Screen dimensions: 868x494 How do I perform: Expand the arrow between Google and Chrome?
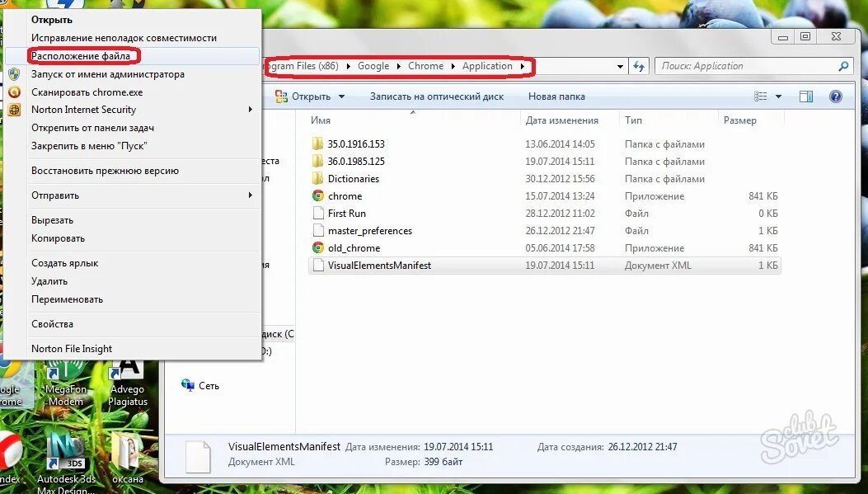[x=399, y=66]
